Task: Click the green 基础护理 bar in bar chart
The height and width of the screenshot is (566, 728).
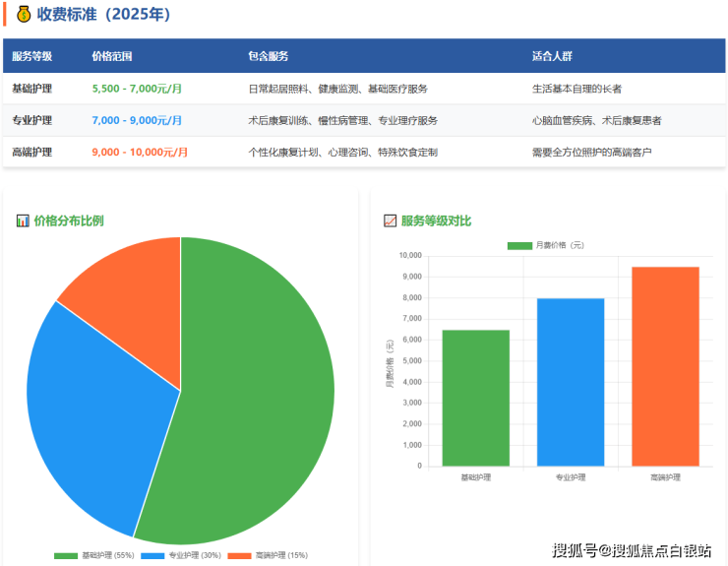Action: pos(476,398)
